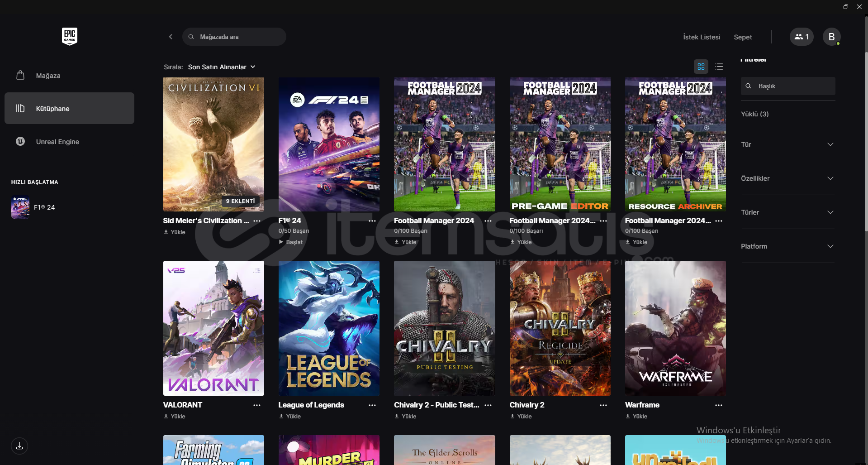Viewport: 868px width, 465px height.
Task: Open Chivalry 2 Public Testing cover
Action: point(444,328)
